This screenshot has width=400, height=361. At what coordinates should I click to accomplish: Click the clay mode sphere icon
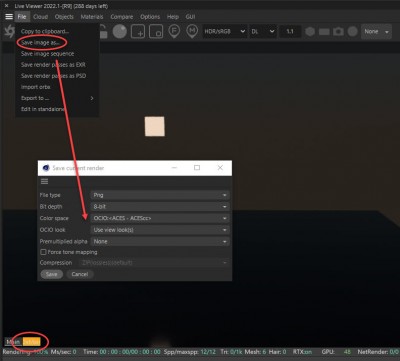[x=119, y=31]
